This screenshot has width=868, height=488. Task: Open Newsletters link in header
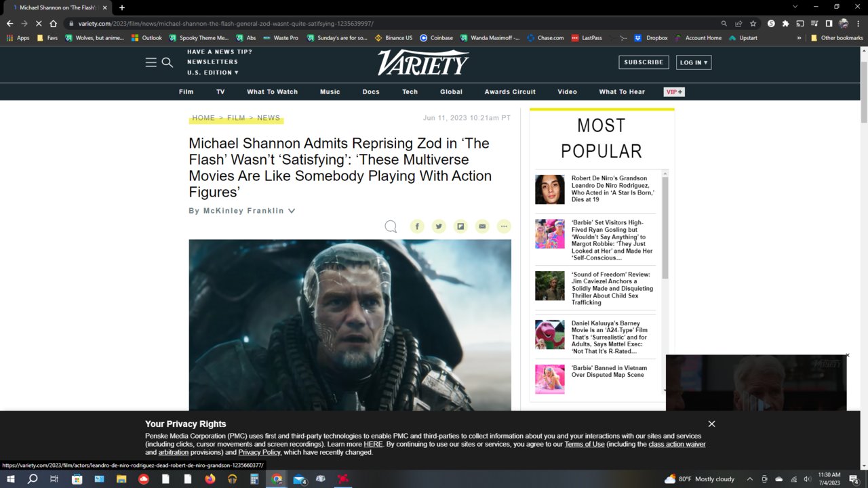pyautogui.click(x=212, y=62)
